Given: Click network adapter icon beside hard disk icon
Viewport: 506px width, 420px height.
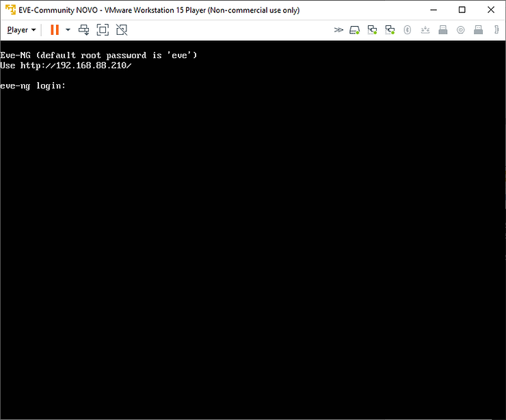Looking at the screenshot, I should (372, 30).
